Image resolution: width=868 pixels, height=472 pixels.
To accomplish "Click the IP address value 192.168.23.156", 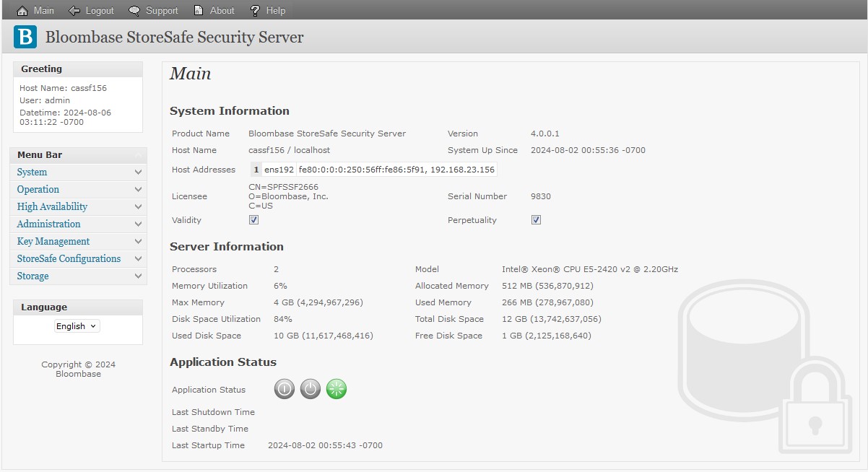I will point(462,170).
